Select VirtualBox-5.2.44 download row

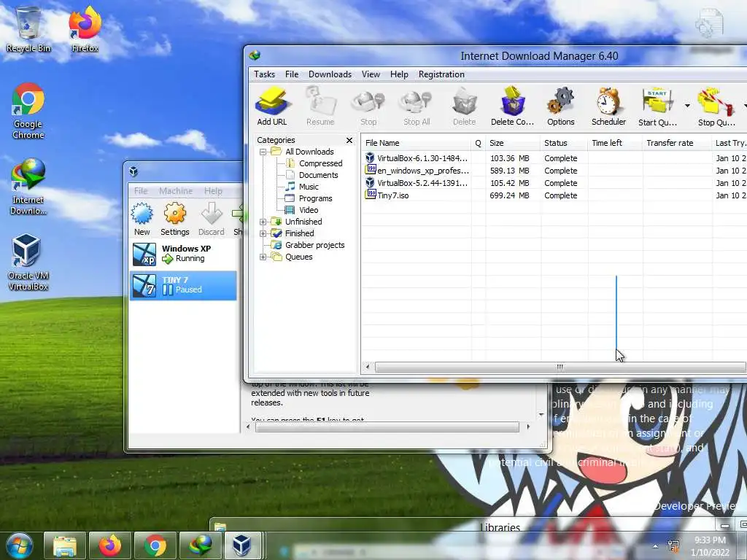click(554, 183)
